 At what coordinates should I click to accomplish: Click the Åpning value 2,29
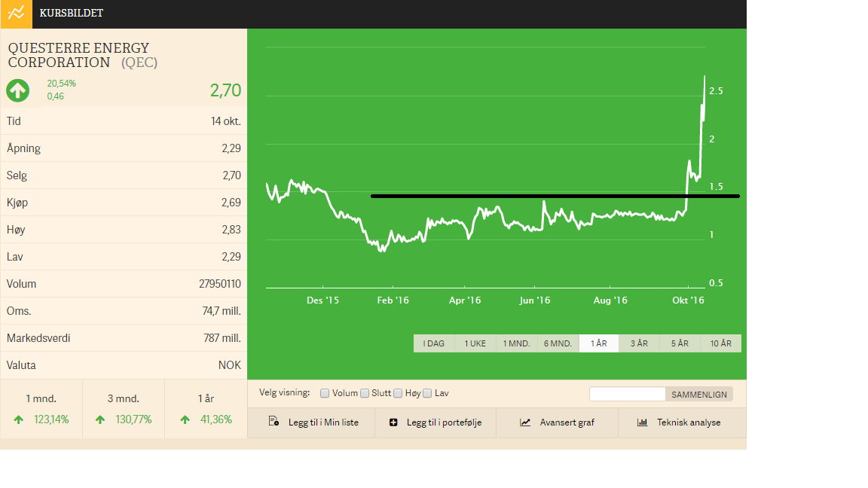231,148
